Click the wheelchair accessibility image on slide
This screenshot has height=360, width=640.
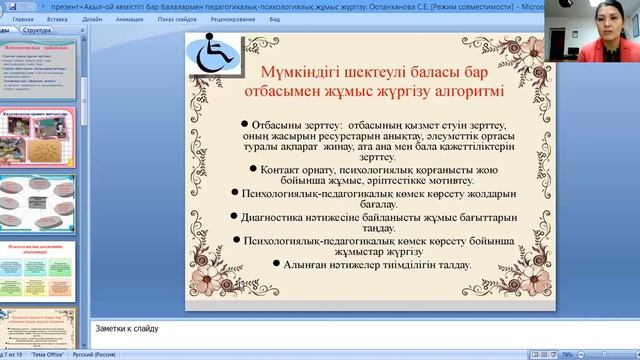[214, 54]
